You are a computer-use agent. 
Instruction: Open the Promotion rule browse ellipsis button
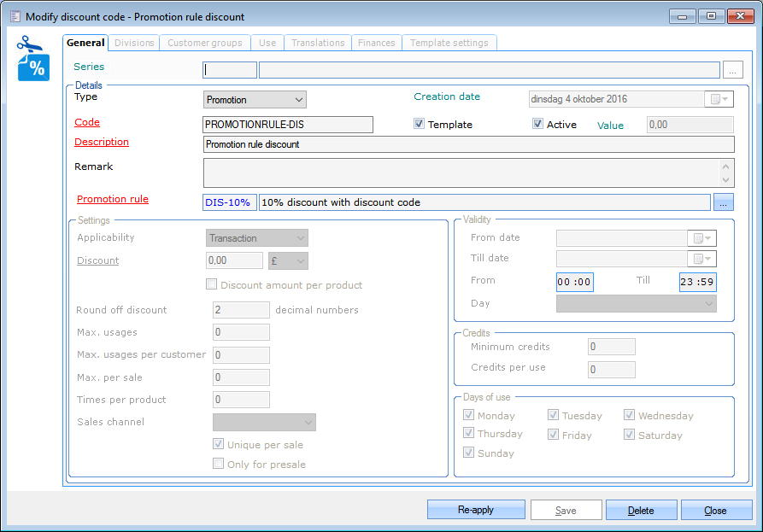click(723, 202)
